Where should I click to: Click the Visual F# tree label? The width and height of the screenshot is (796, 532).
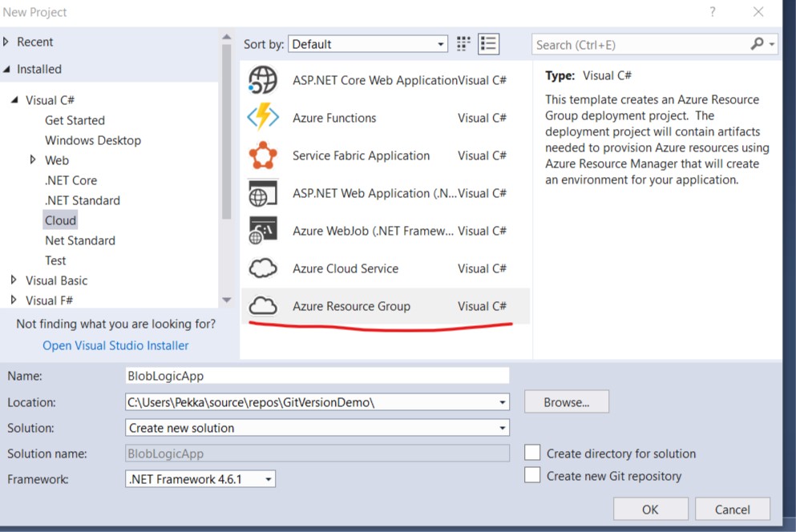49,300
